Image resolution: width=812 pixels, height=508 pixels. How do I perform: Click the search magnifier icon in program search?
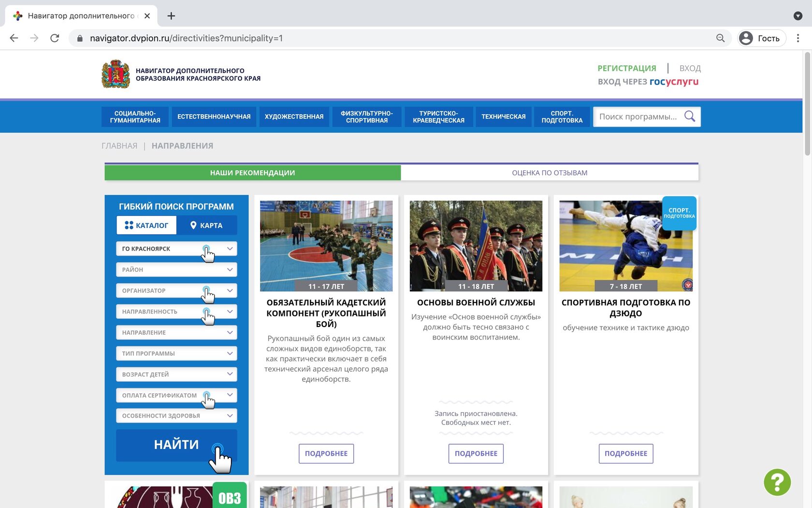[x=690, y=117]
